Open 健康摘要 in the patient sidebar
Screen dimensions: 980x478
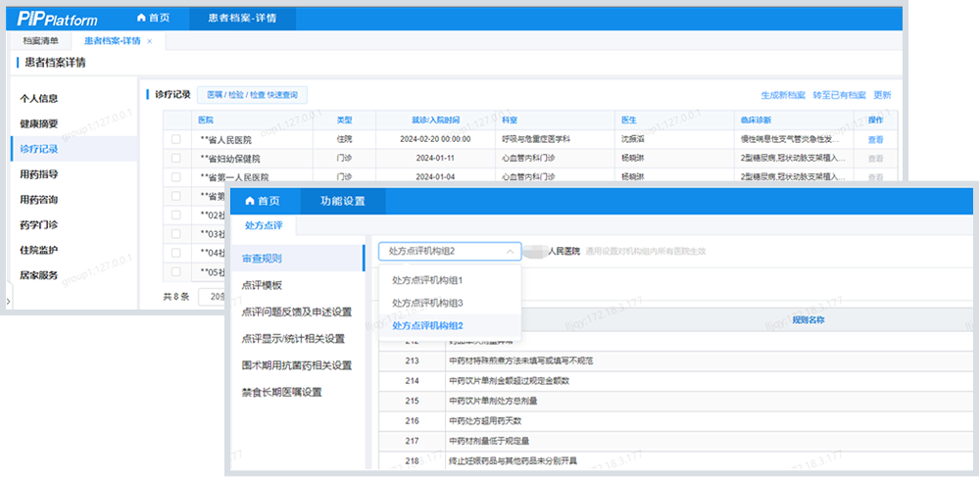(39, 123)
